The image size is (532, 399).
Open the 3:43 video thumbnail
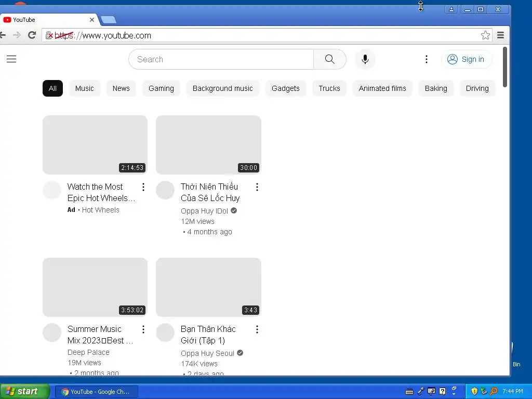(209, 287)
